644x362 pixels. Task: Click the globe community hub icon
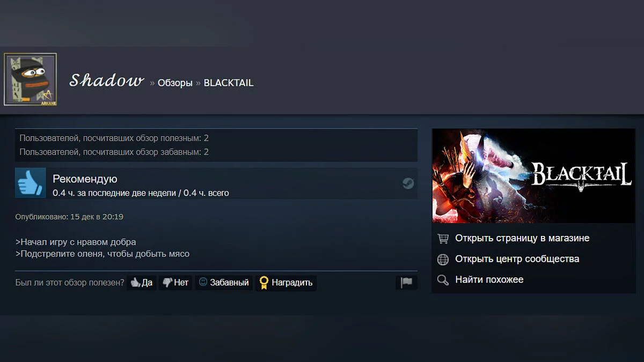pos(443,260)
